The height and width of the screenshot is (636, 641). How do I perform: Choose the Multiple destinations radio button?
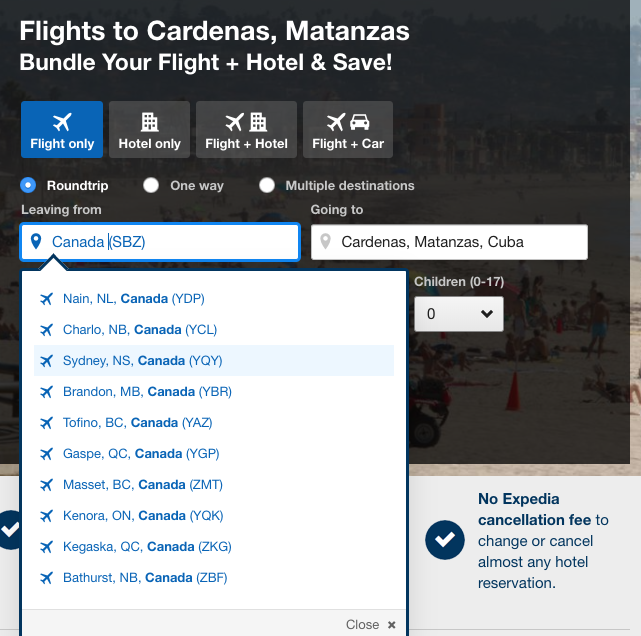coord(267,185)
